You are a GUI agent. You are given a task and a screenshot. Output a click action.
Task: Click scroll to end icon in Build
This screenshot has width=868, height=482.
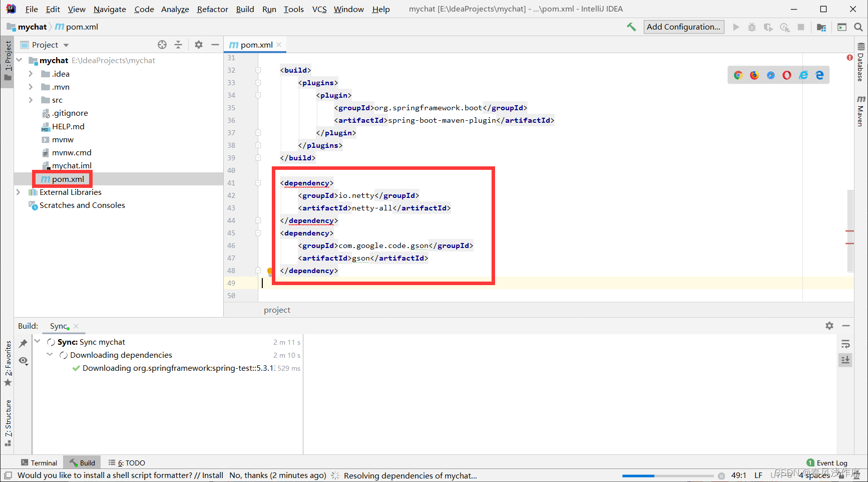[x=845, y=360]
